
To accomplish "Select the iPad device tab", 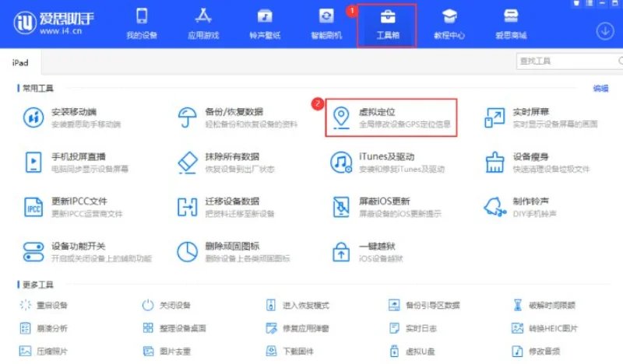I will (x=20, y=62).
